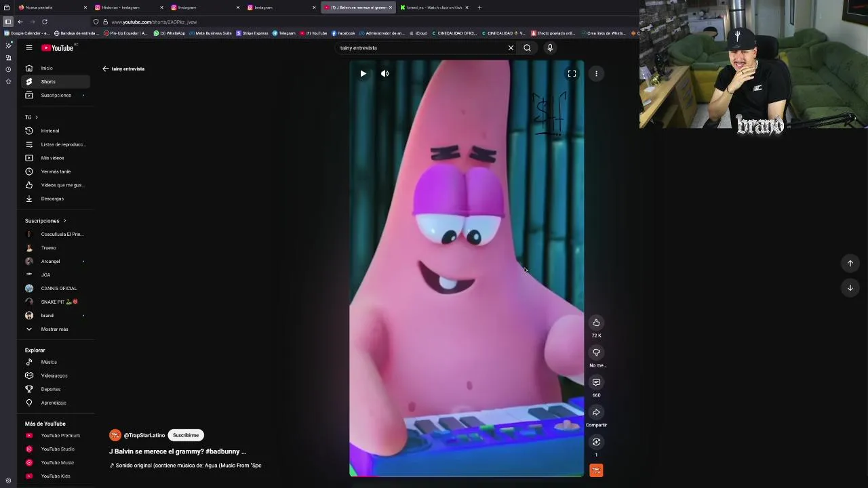Open Cosculluela El Principe channel
The image size is (868, 488).
coord(54,234)
